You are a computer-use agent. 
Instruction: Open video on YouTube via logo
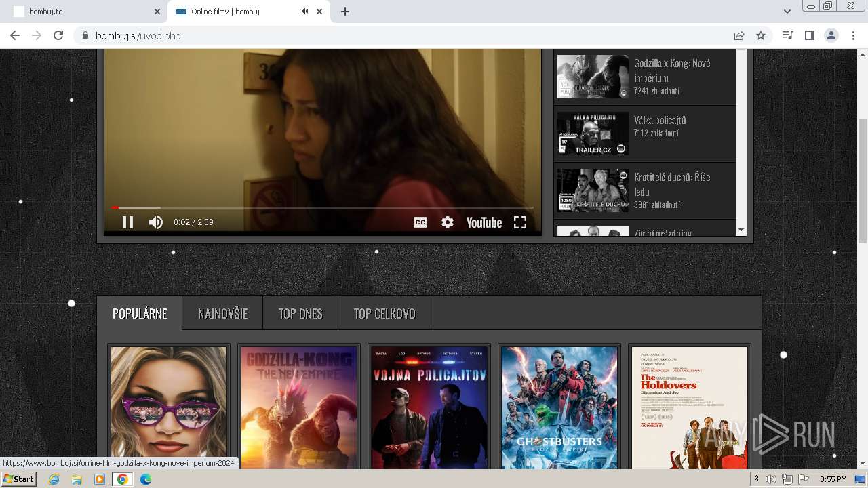(x=484, y=222)
